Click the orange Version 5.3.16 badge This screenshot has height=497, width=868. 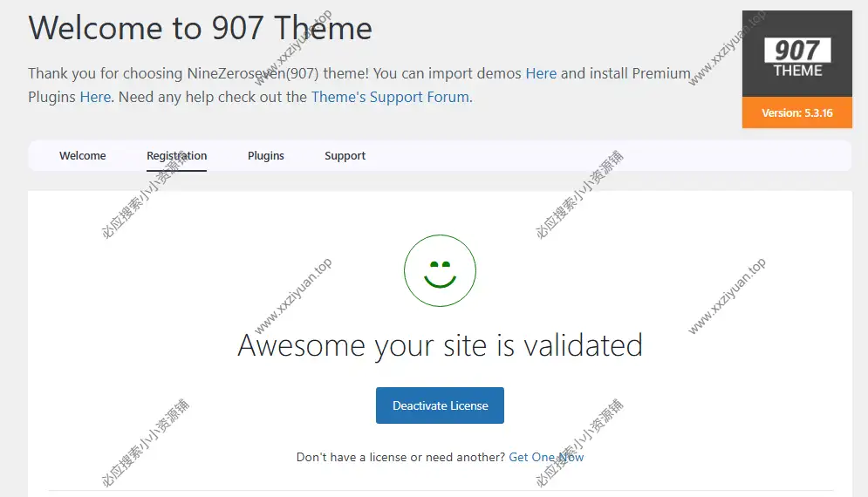point(796,113)
